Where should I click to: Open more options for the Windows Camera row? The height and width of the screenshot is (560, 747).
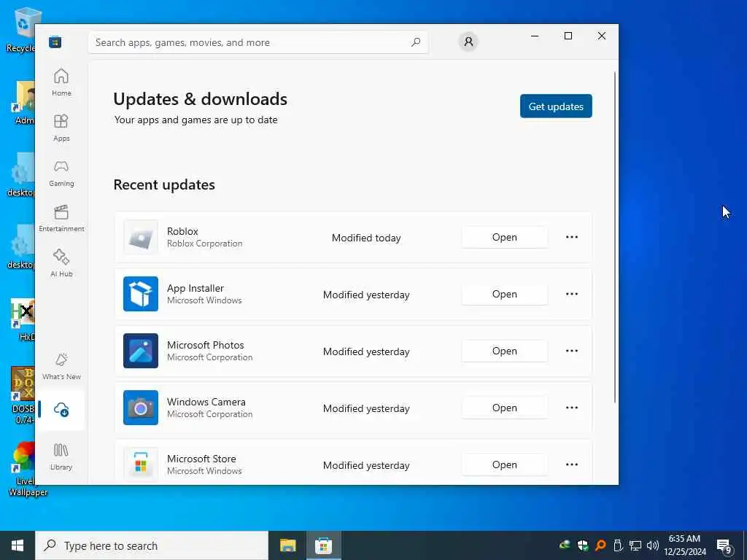(x=572, y=408)
